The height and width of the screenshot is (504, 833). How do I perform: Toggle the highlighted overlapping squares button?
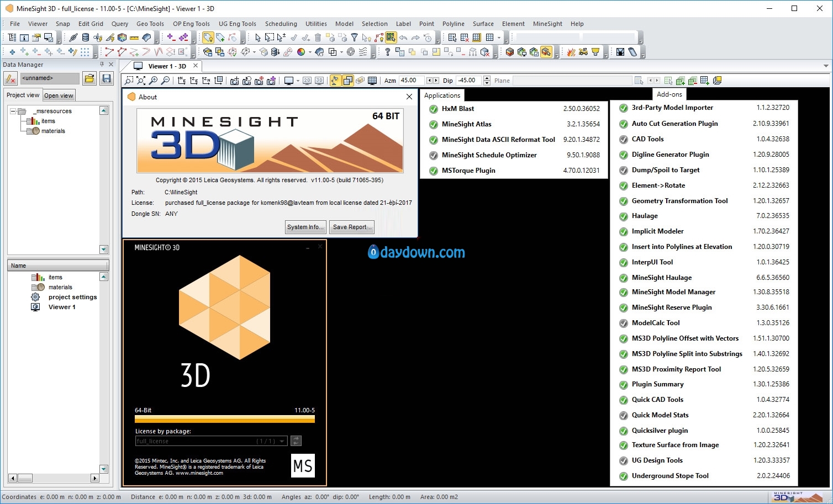347,81
